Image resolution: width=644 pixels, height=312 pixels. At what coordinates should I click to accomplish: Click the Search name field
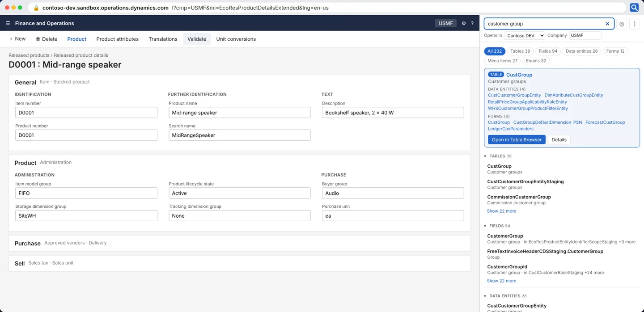coord(239,135)
